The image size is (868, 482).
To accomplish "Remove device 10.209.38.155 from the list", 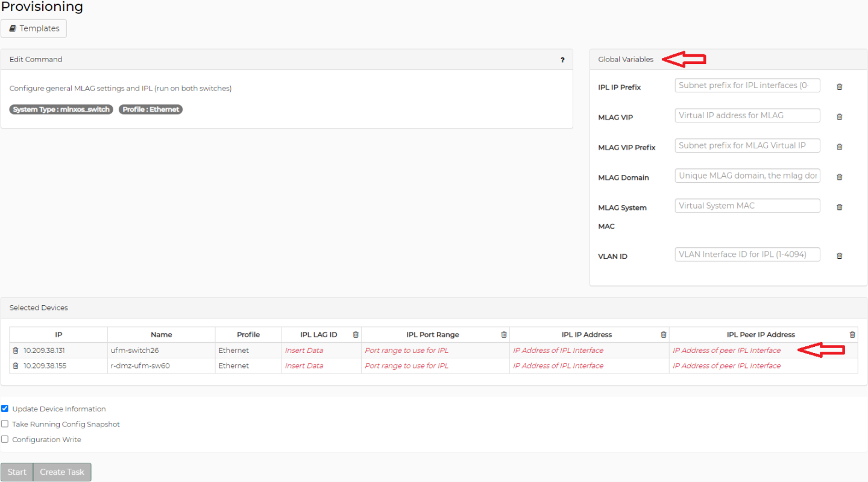I will point(16,366).
